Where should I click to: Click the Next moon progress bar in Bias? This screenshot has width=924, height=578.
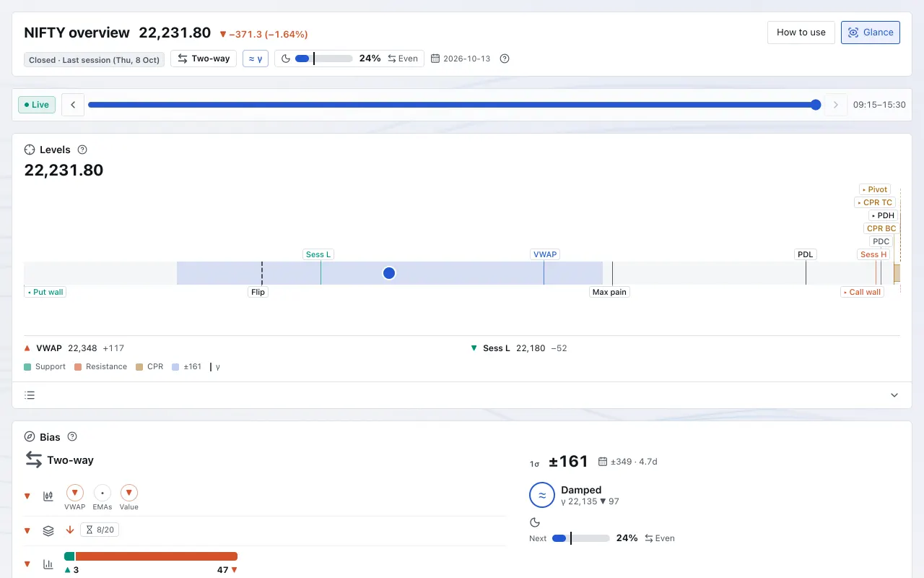(x=581, y=538)
